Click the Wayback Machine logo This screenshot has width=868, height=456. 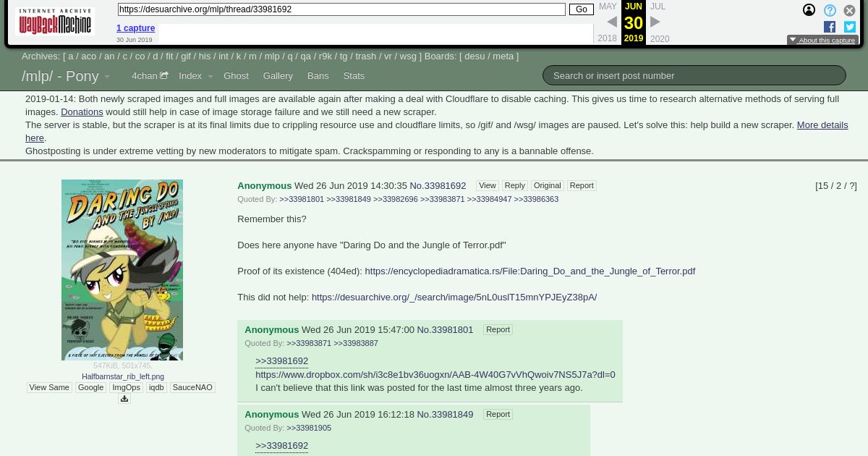(55, 22)
